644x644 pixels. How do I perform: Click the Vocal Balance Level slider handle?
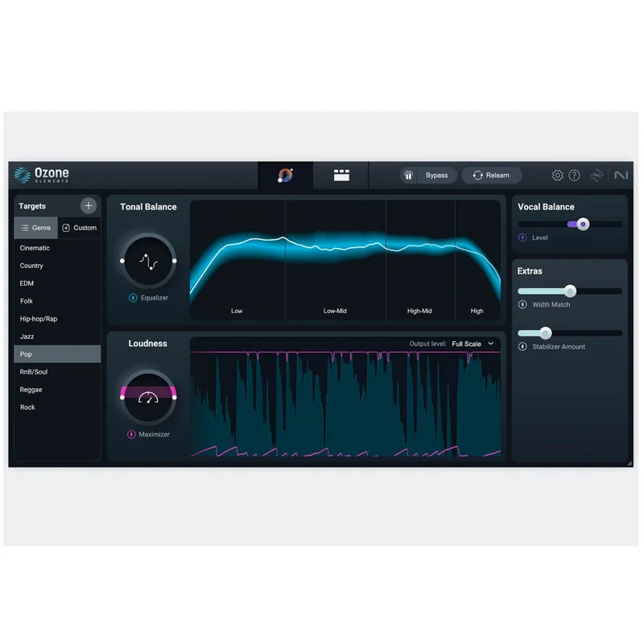pyautogui.click(x=583, y=225)
